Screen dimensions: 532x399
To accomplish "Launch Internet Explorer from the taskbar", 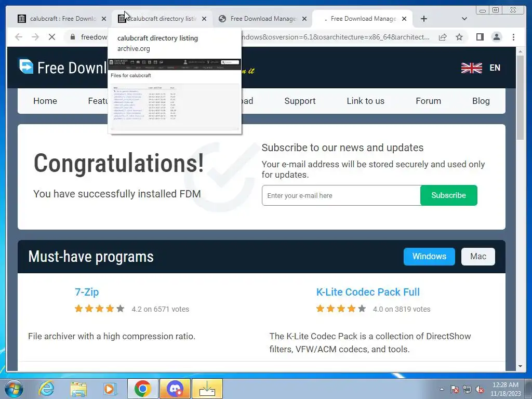I will click(46, 389).
